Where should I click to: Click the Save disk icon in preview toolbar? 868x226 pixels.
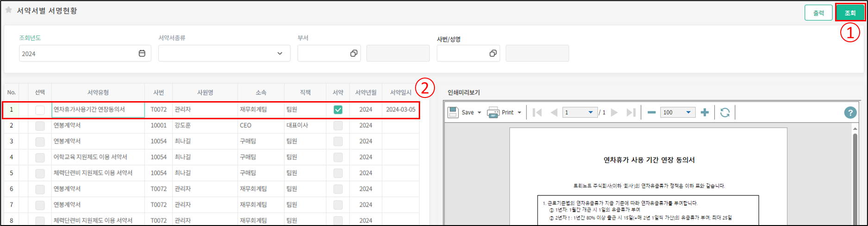coord(453,112)
